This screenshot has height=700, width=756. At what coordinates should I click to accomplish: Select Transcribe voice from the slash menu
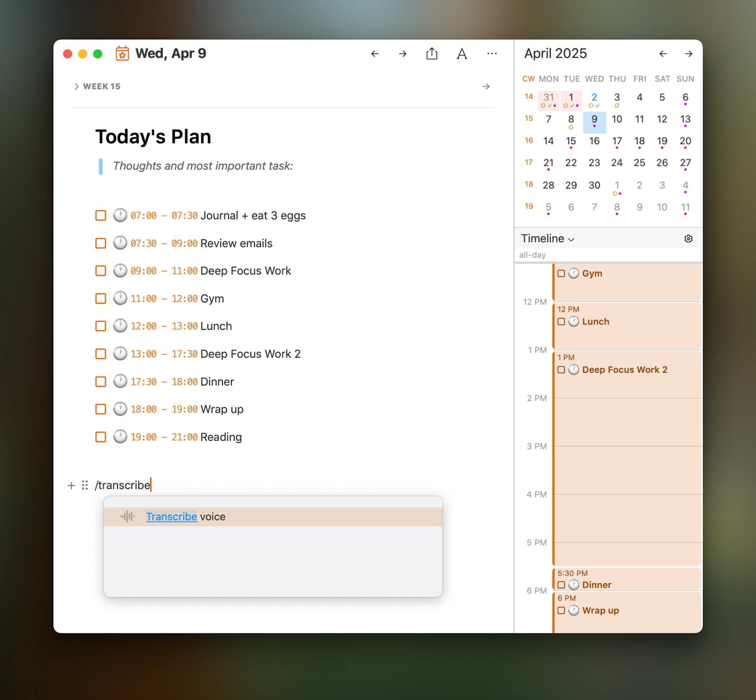pos(273,516)
